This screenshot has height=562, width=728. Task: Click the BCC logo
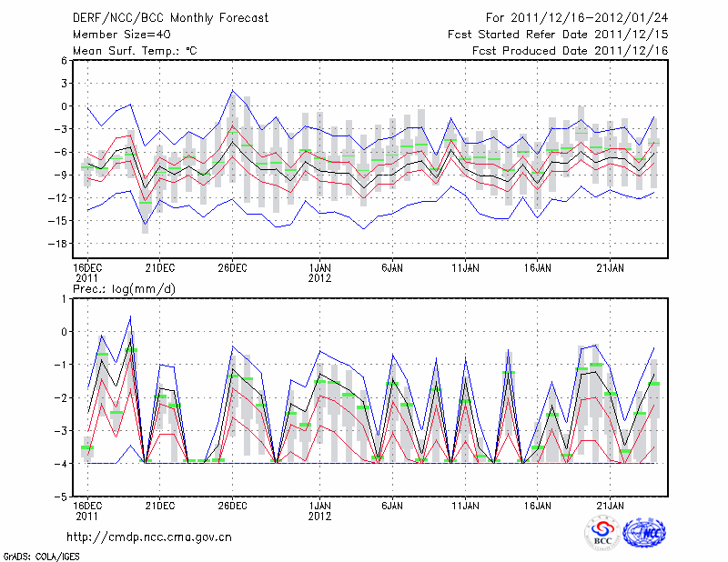point(602,533)
